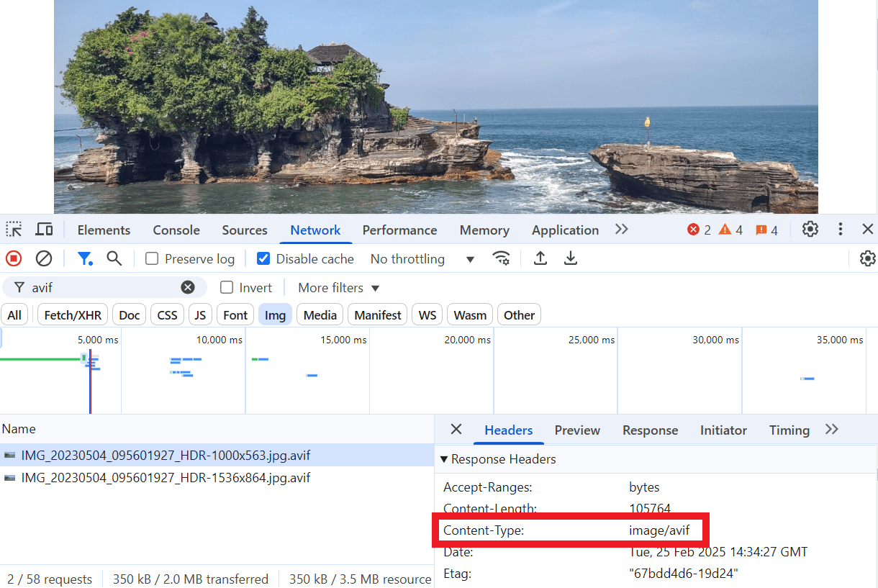Select the Headers detail tab
The image size is (878, 588).
tap(509, 430)
